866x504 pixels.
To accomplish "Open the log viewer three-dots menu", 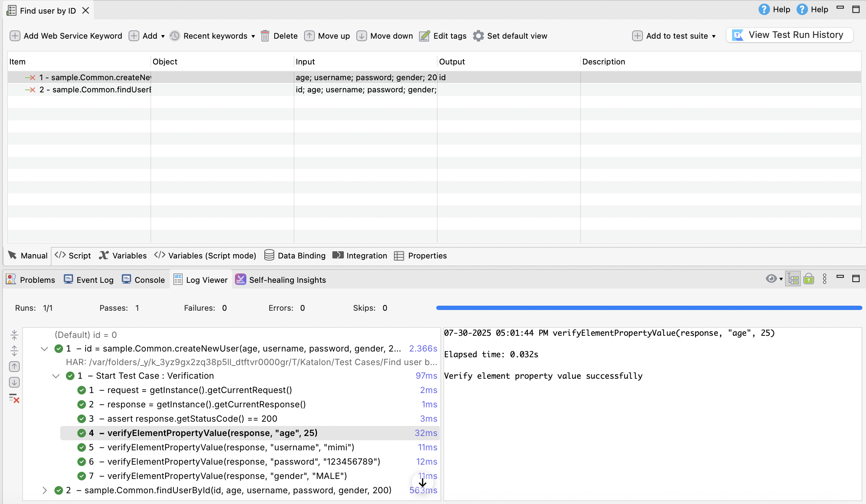I will [825, 279].
